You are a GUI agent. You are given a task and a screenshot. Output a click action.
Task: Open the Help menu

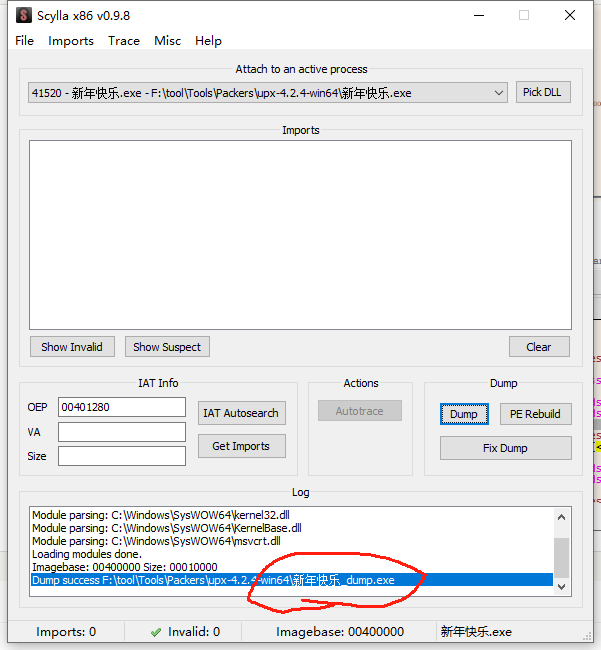click(208, 41)
